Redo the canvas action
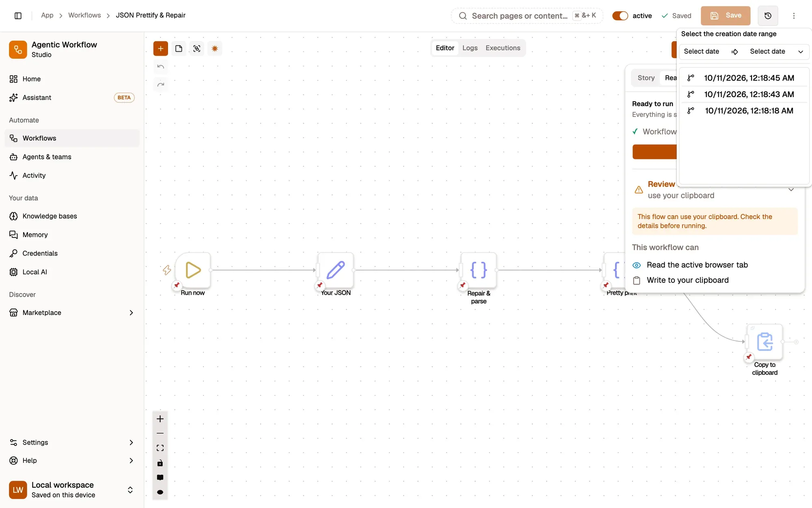 pos(160,85)
